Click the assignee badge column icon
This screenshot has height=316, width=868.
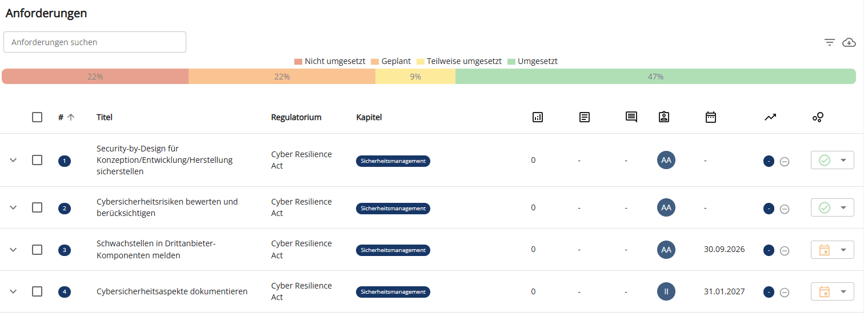coord(663,117)
